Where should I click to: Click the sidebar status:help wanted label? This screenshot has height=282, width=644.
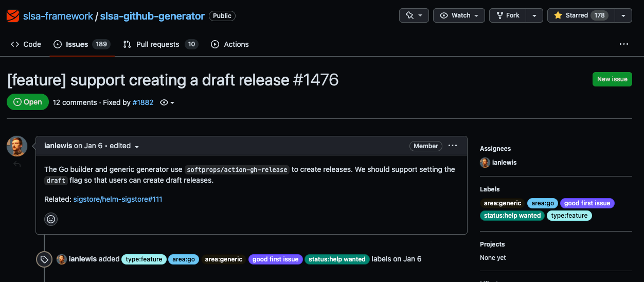click(x=512, y=216)
